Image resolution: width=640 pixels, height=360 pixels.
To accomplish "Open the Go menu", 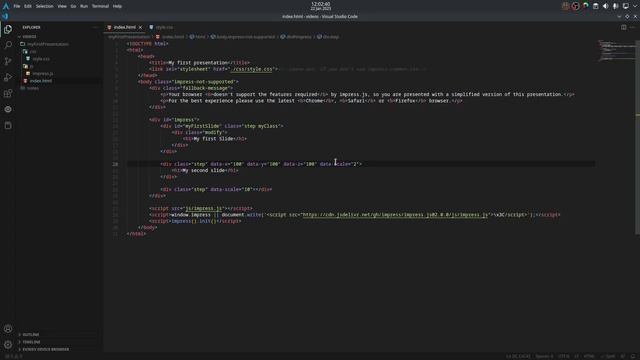I will (73, 6).
